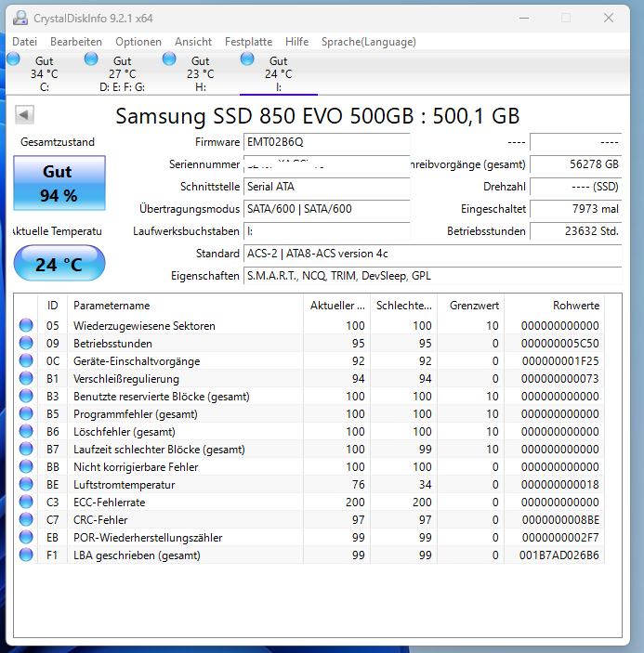Click status orb for attribute B7 row
This screenshot has height=653, width=644.
(x=26, y=449)
